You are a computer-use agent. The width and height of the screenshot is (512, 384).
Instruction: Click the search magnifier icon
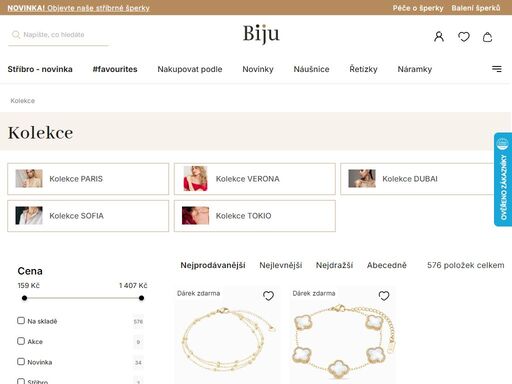16,34
